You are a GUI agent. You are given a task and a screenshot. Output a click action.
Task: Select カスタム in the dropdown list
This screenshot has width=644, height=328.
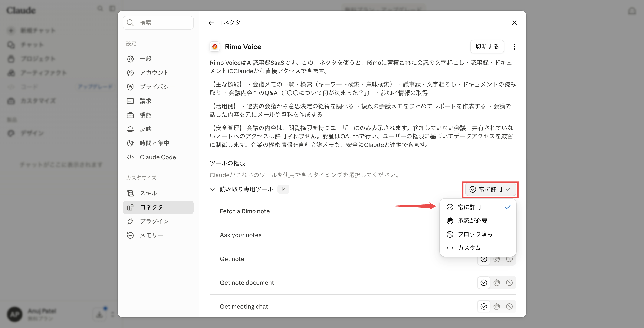tap(478, 248)
